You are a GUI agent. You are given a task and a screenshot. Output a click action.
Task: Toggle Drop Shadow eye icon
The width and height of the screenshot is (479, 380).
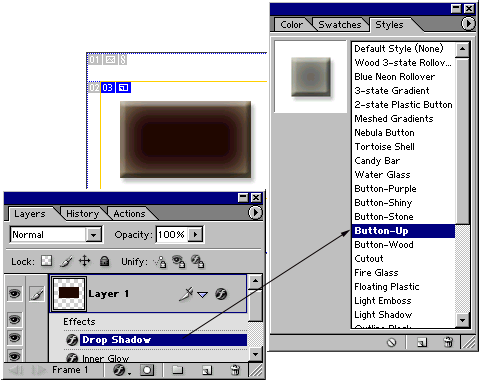click(14, 338)
